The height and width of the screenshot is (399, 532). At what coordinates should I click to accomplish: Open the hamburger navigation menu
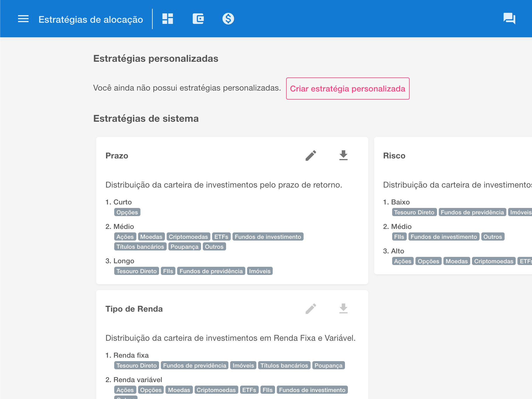pyautogui.click(x=23, y=19)
